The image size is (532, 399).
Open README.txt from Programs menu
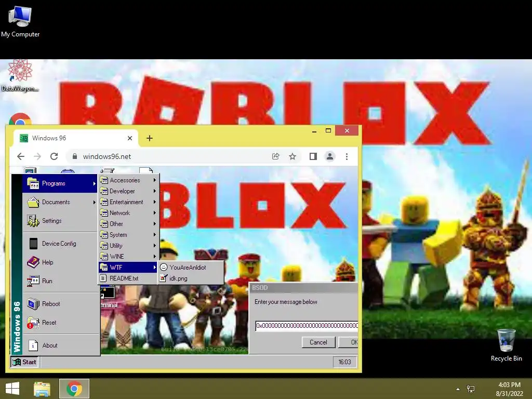coord(128,278)
